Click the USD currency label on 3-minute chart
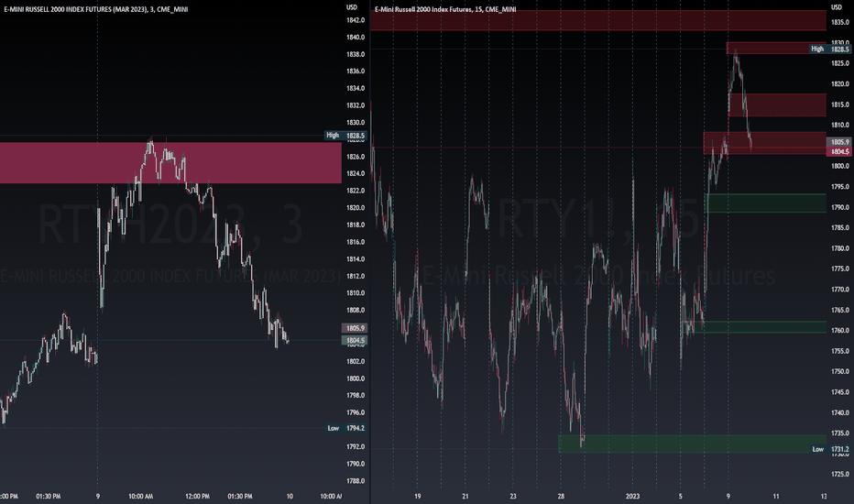Screen dimensions: 854x504 point(352,7)
